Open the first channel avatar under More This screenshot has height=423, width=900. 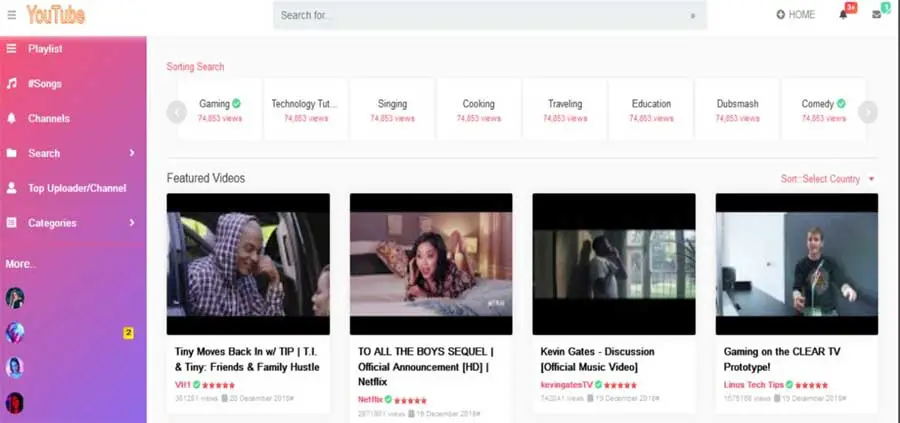(x=15, y=298)
